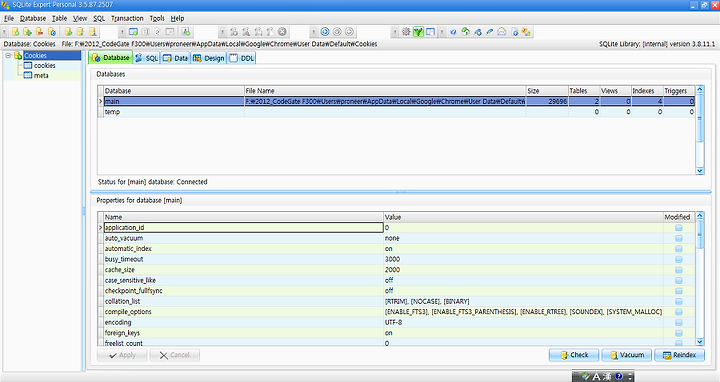Switch to the Design tab
Viewport: 720px width, 382px height.
click(209, 58)
